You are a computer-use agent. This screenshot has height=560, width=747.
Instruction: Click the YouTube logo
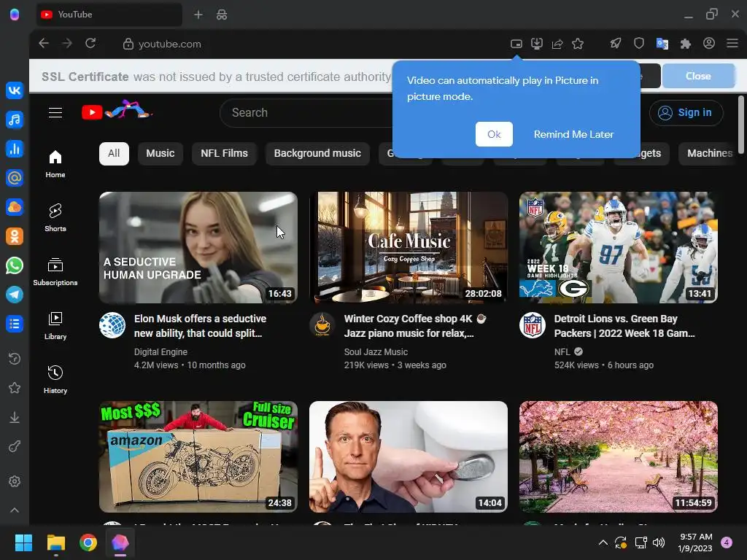(x=117, y=110)
